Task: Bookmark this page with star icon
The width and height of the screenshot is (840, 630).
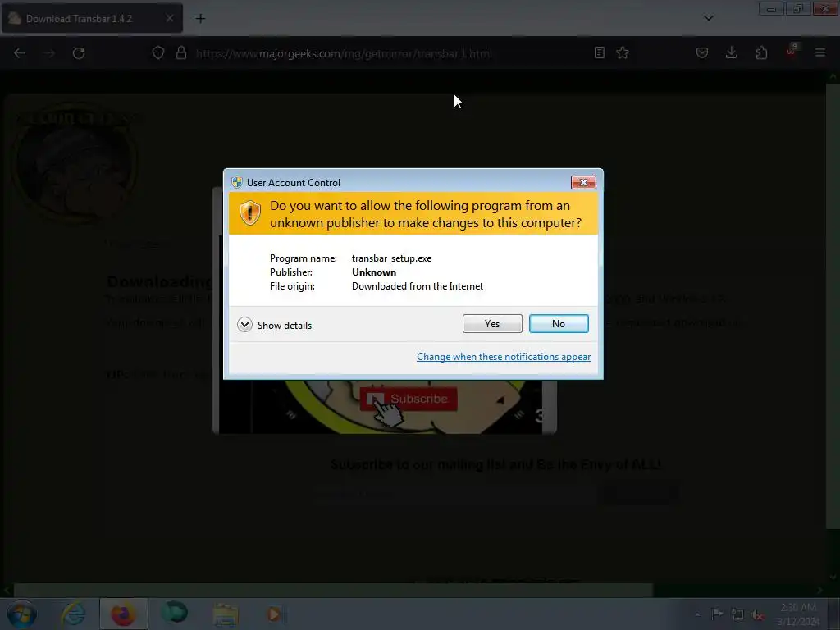Action: tap(623, 52)
